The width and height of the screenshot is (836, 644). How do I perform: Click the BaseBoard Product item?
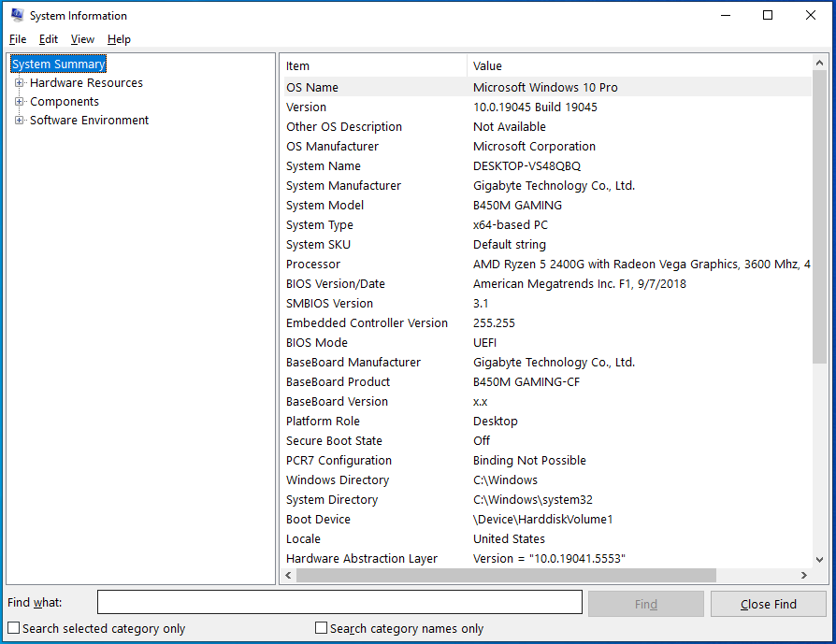coord(338,382)
